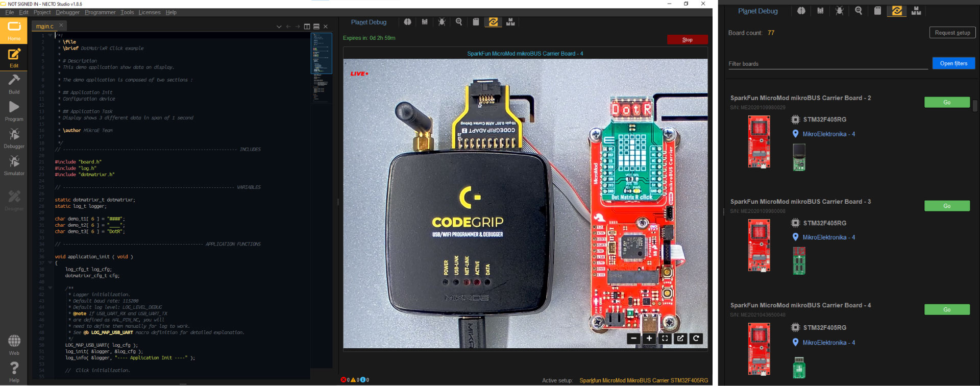Viewport: 980px width, 386px height.
Task: Click the yellow warnings counter in status bar
Action: tap(354, 380)
